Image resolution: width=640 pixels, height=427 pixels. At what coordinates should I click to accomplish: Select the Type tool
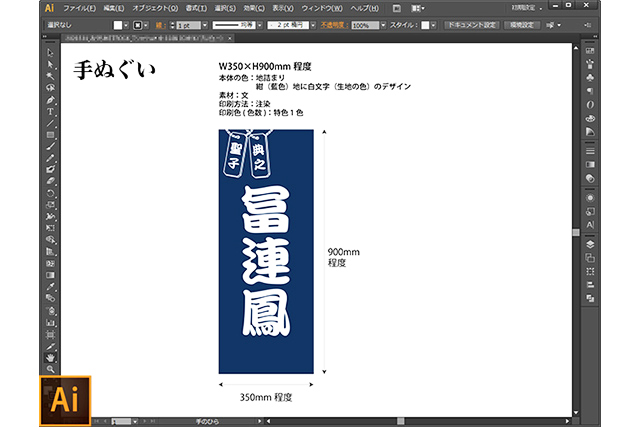coord(51,111)
